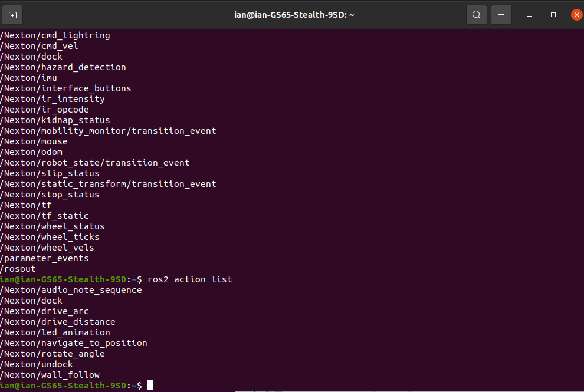Screen dimensions: 584x392
Task: Click the /Nexton/hazard_detection line
Action: (x=63, y=67)
